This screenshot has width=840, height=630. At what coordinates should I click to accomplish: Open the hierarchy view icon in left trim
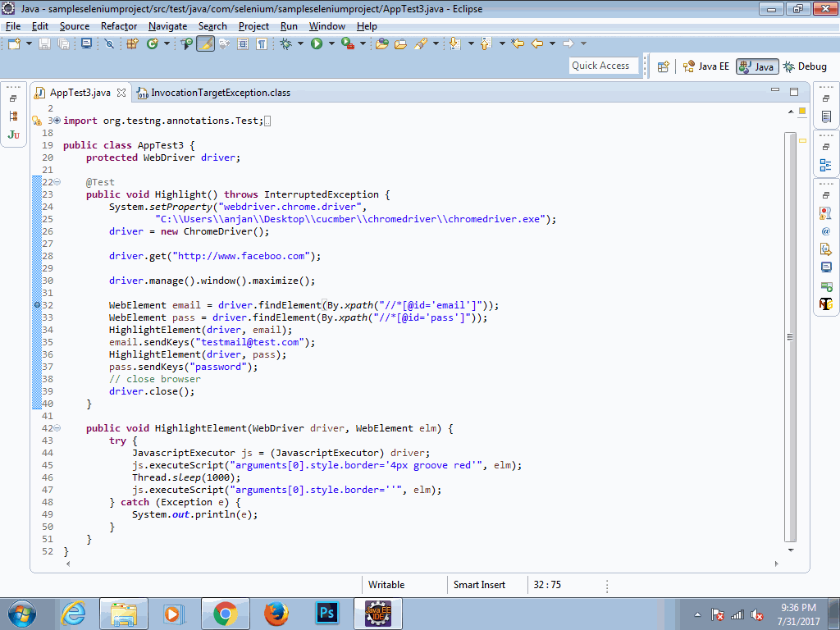tap(14, 116)
